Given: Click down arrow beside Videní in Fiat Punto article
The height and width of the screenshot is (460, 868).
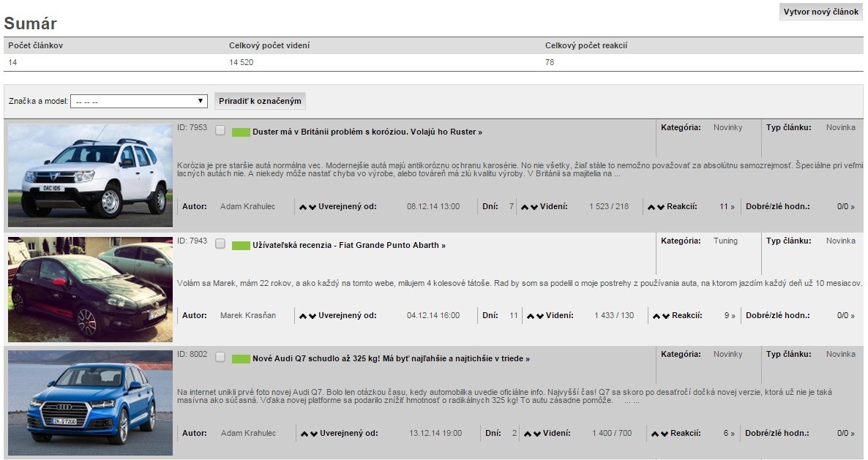Looking at the screenshot, I should click(539, 316).
